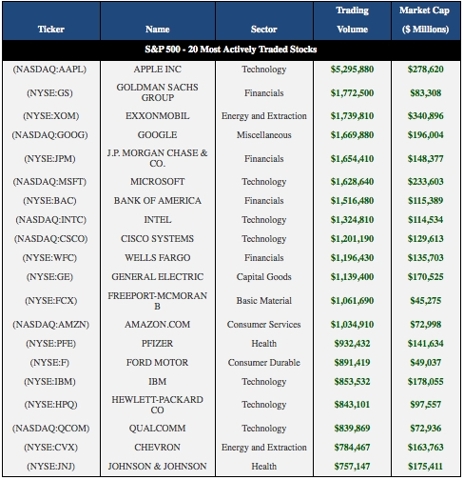The height and width of the screenshot is (480, 464).
Task: Select the (NASDAQ:MSFT) ticker cell
Action: pyautogui.click(x=50, y=182)
